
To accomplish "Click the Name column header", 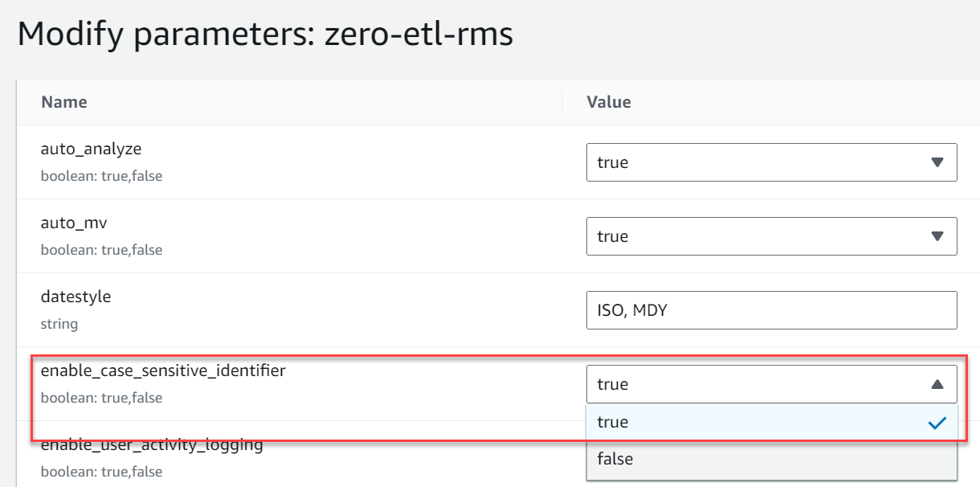I will tap(63, 102).
